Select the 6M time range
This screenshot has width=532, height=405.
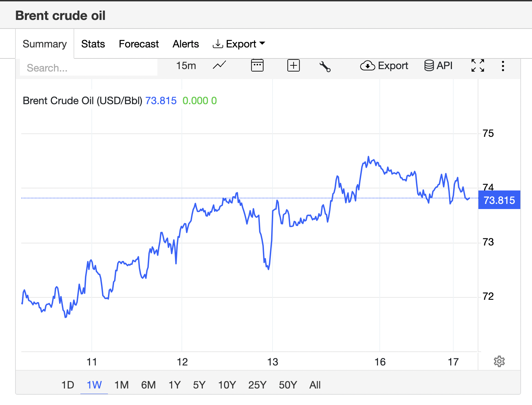coord(148,385)
